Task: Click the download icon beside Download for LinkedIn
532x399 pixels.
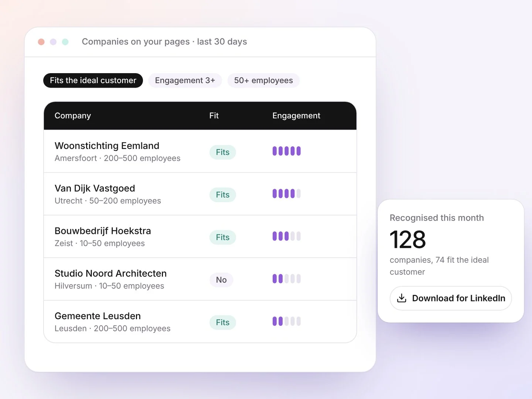Action: tap(402, 298)
